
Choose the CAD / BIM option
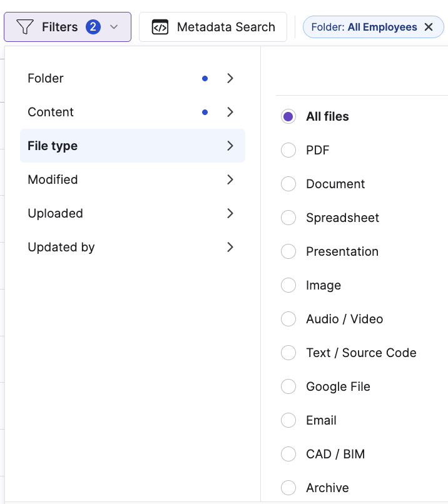pyautogui.click(x=288, y=454)
